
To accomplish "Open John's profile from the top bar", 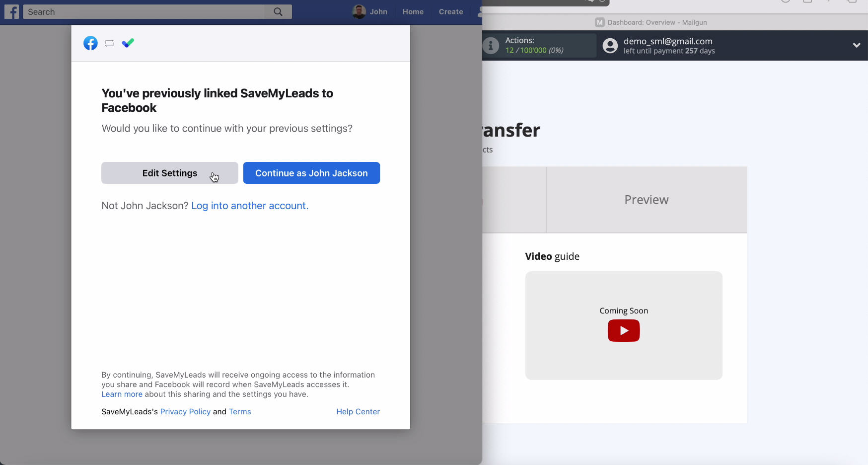I will click(370, 11).
